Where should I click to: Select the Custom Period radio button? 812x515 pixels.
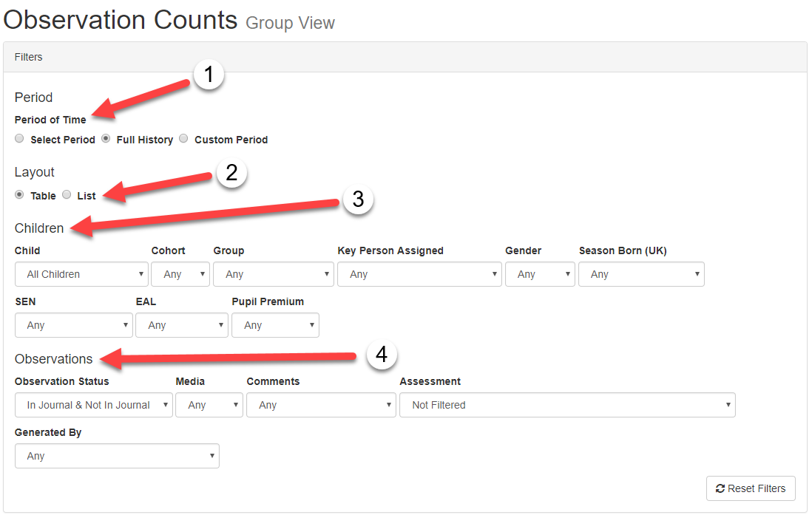click(x=184, y=139)
